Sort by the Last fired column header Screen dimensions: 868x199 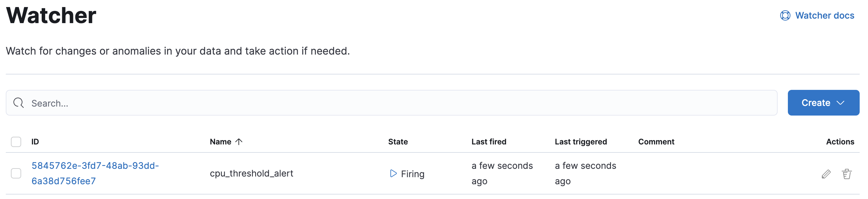coord(488,142)
